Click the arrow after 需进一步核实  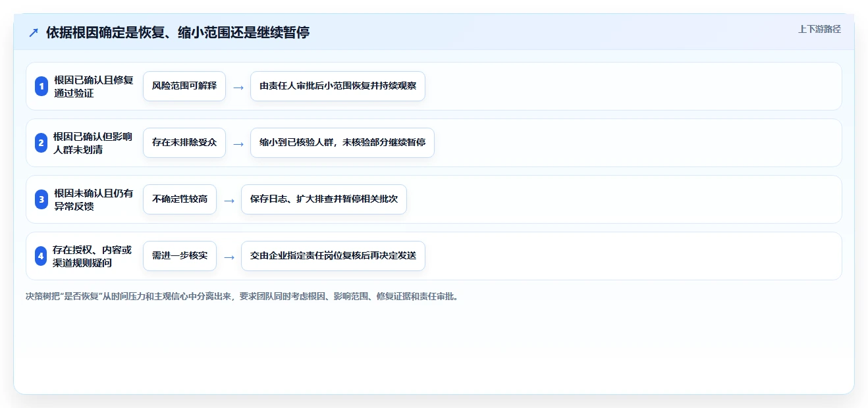coord(229,257)
